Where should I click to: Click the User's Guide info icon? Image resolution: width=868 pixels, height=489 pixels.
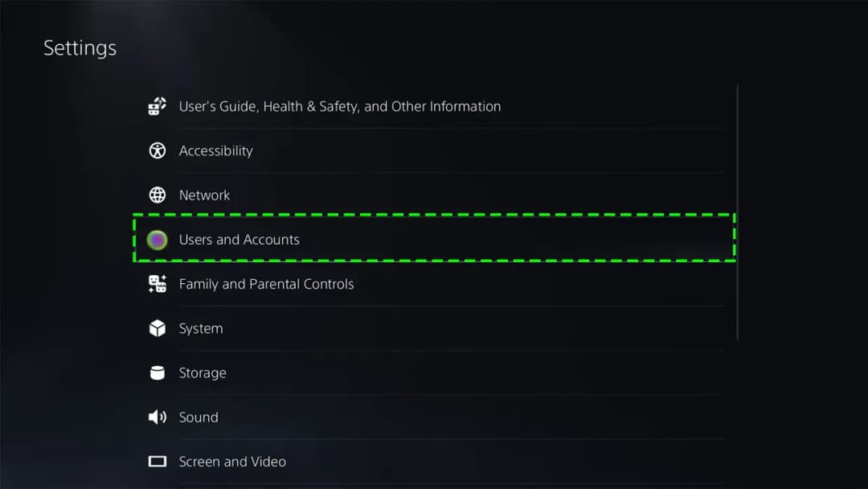tap(158, 106)
